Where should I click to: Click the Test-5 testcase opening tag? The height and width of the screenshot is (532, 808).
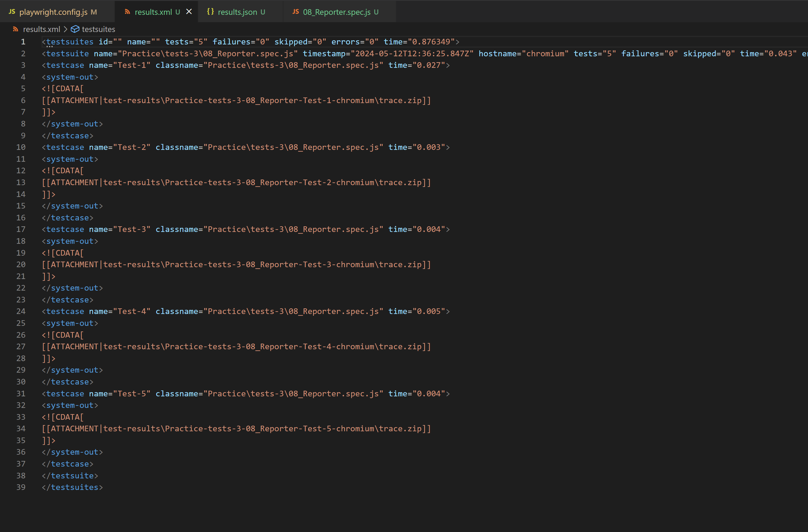coord(65,394)
